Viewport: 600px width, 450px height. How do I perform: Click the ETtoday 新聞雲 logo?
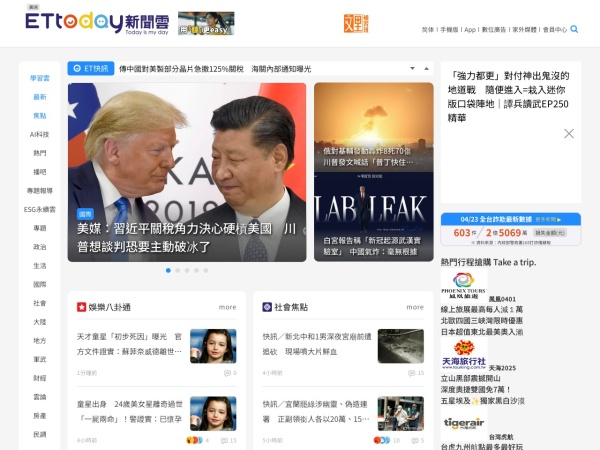click(x=97, y=23)
